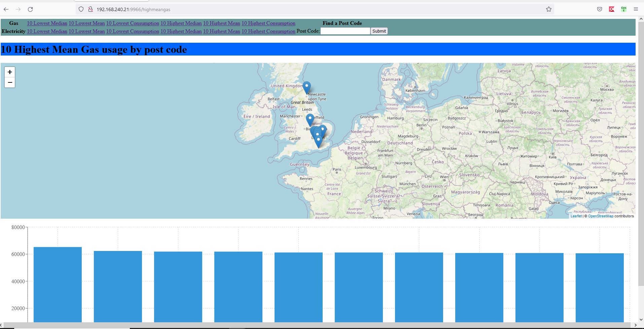Open the Leaflet attribution link
Screen dimensions: 644x329
[576, 216]
